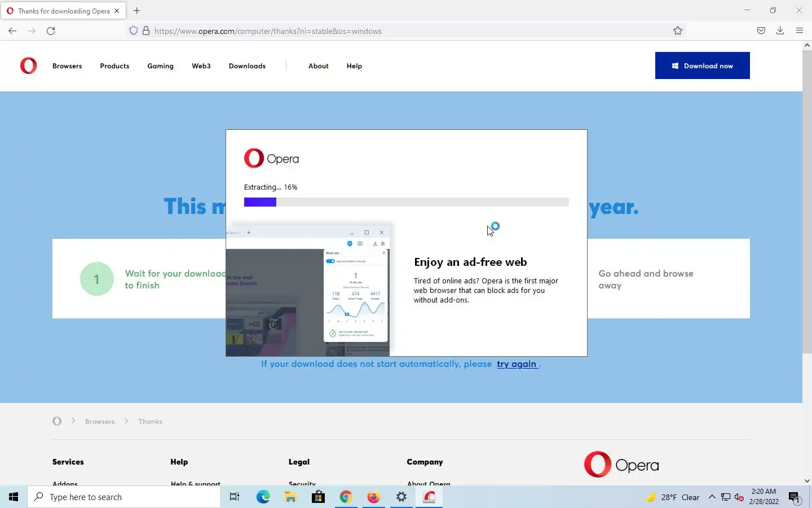Open the Products navigation menu
Screen dimensions: 812x508
tap(114, 66)
